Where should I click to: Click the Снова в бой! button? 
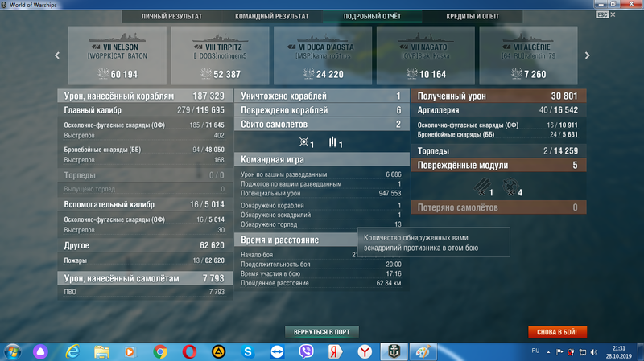pos(557,332)
